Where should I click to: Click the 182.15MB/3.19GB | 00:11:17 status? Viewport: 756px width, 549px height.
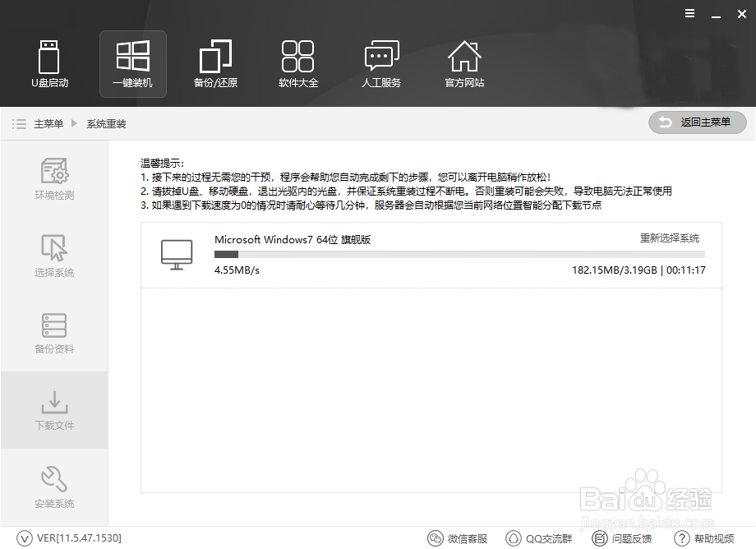tap(638, 270)
